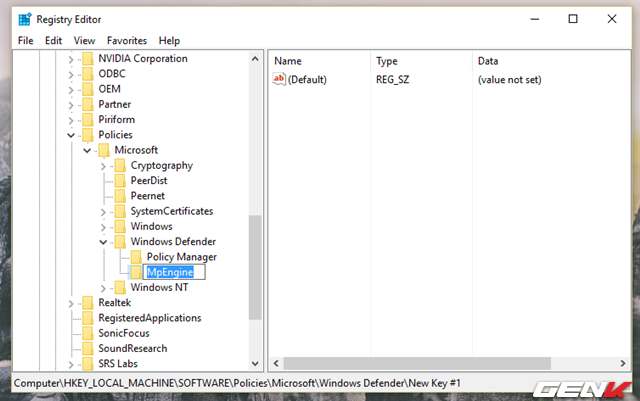The width and height of the screenshot is (640, 401).
Task: Click the tree pane vertical scrollbar thumb
Action: 255,267
